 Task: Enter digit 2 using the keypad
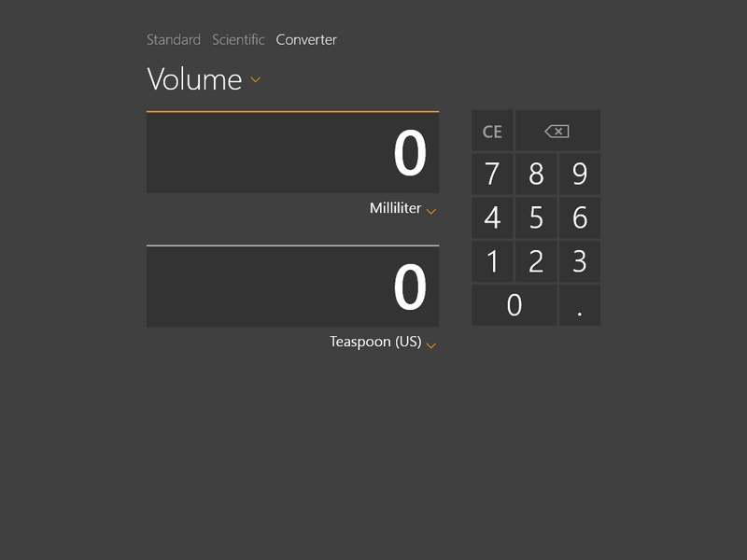pyautogui.click(x=536, y=262)
